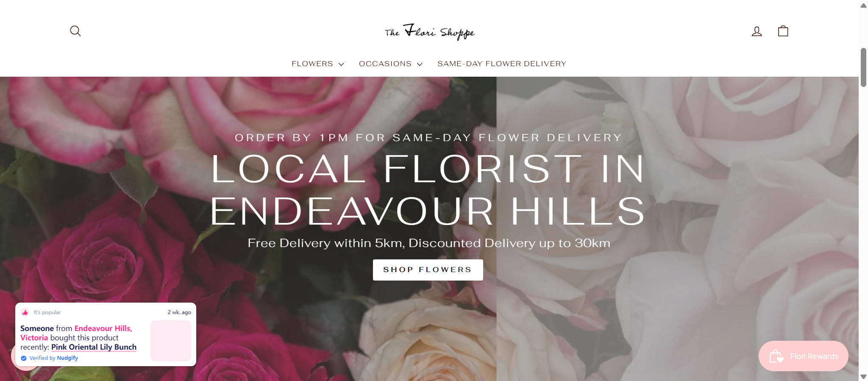Open the Flori Rewards button
868x381 pixels.
point(803,356)
